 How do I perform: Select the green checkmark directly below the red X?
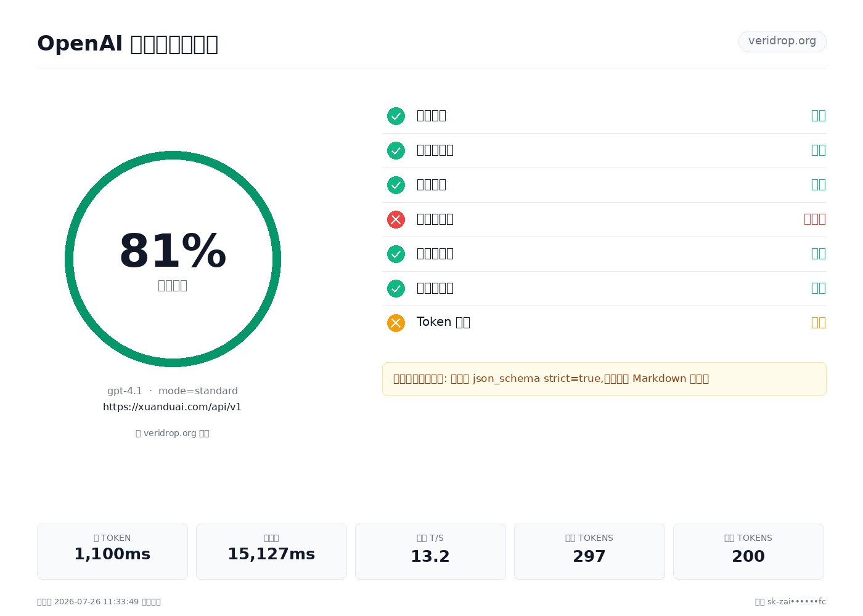coord(396,254)
